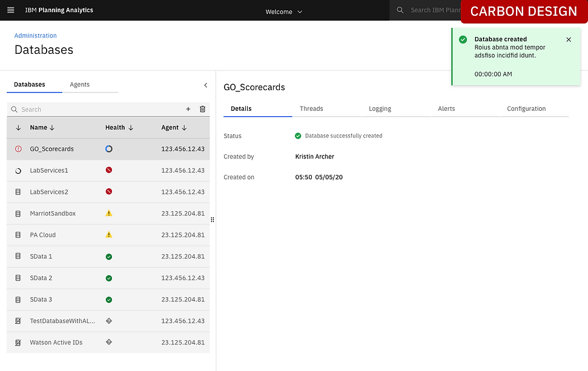
Task: Select the SData 3 row name
Action: (x=41, y=300)
